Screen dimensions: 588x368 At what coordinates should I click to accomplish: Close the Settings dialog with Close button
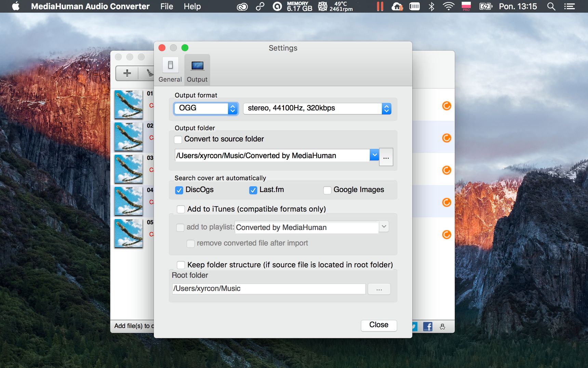coord(379,325)
